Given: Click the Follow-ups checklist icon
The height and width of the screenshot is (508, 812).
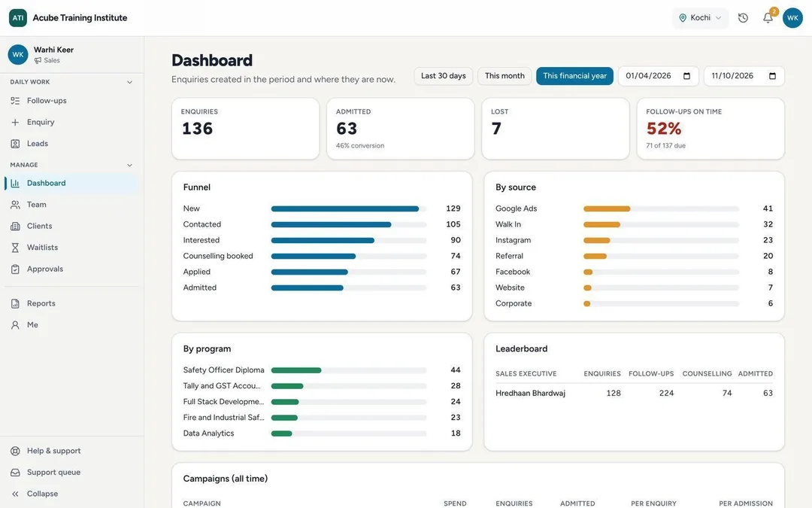Looking at the screenshot, I should pos(15,101).
